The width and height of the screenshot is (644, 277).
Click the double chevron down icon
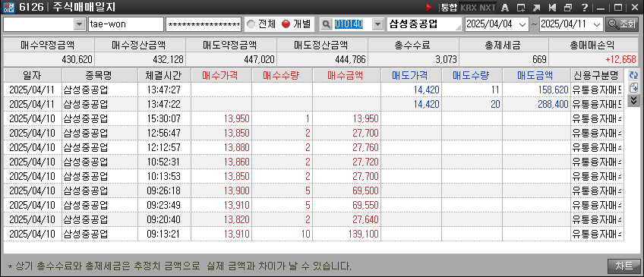[633, 100]
